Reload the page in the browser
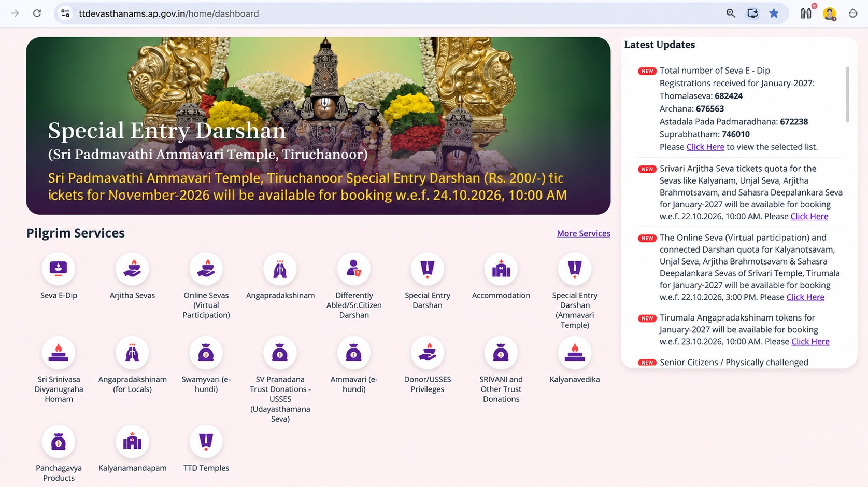 [37, 13]
